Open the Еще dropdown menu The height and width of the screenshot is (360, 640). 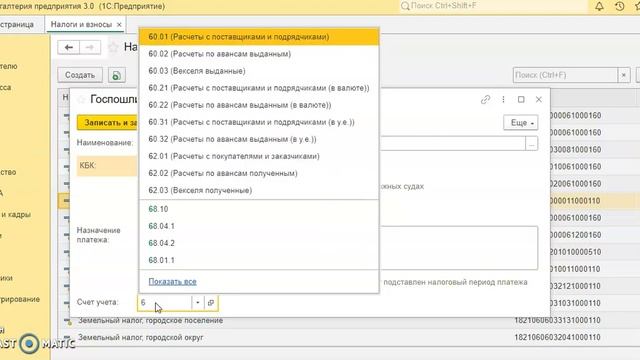click(521, 123)
